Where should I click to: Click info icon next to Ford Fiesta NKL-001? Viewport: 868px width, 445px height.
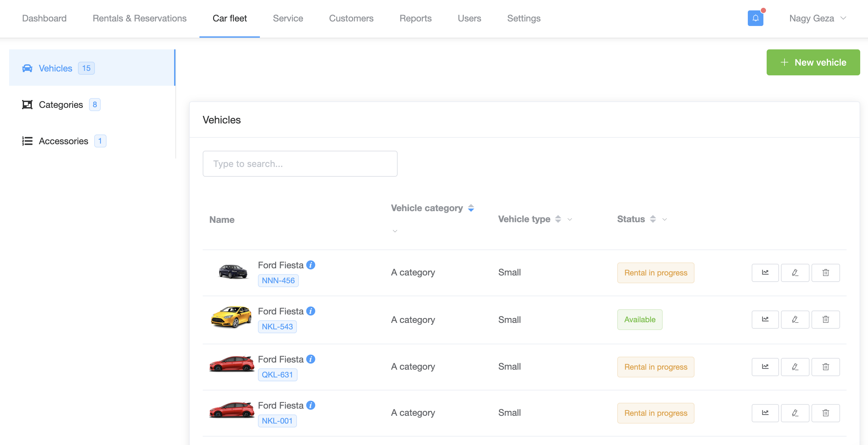[x=311, y=405]
